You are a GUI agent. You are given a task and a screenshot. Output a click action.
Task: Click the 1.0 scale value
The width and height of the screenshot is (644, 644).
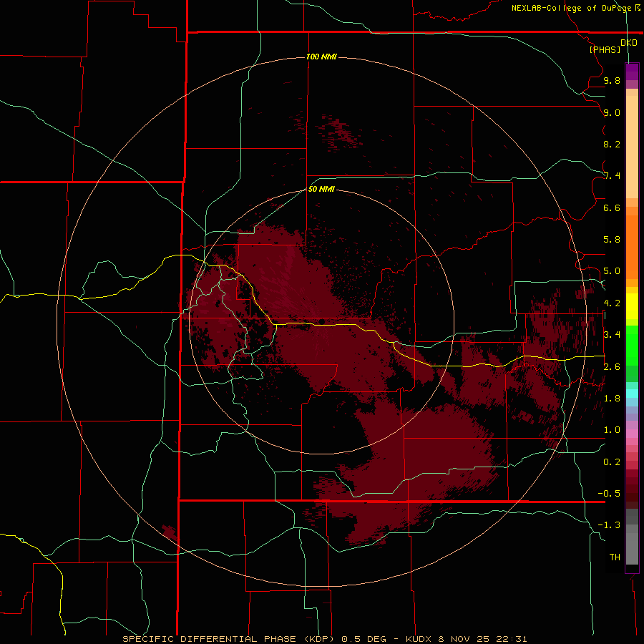[x=612, y=430]
